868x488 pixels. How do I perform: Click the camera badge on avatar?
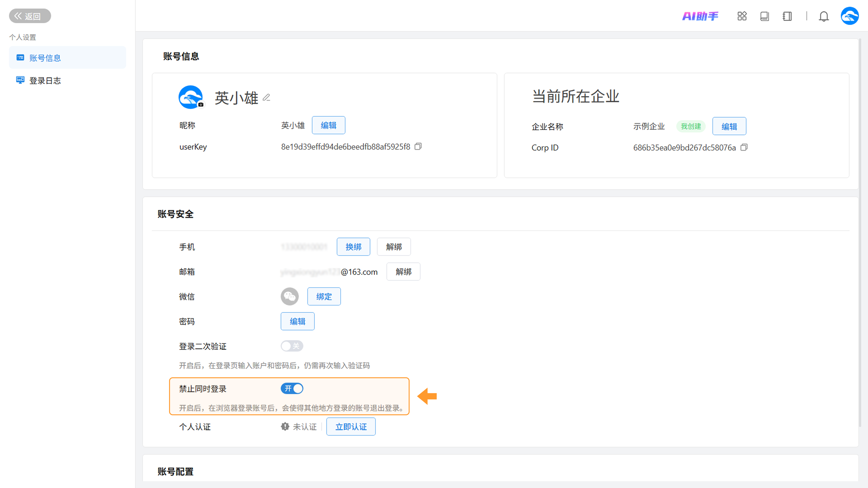point(201,105)
